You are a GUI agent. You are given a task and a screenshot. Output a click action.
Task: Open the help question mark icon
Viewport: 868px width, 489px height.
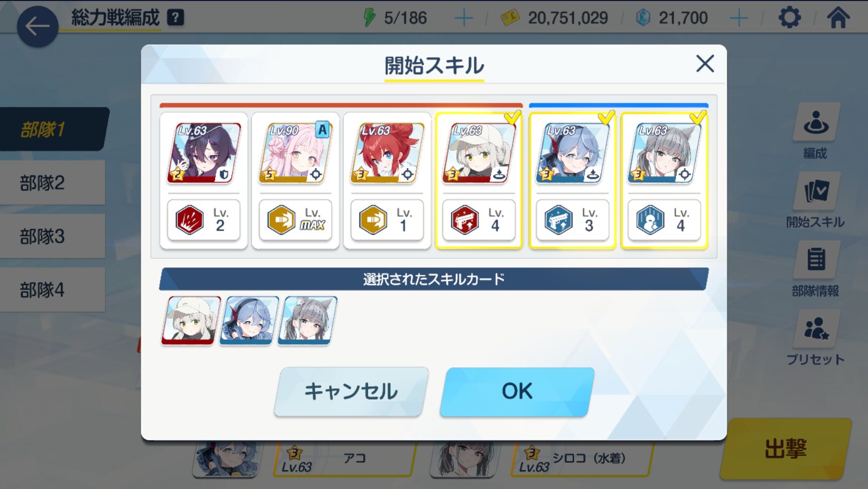[x=175, y=18]
